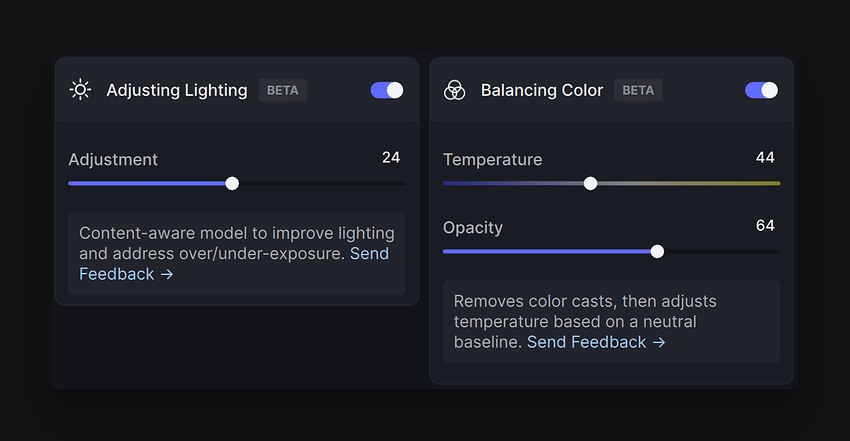Screen dimensions: 850x441
Task: Click the warm yellow end of Temperature track
Action: click(770, 184)
